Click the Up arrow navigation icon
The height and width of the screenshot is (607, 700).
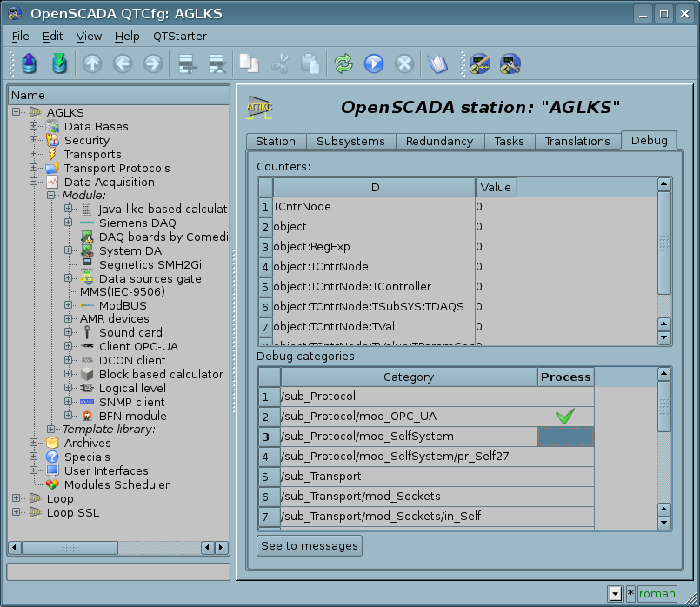91,63
